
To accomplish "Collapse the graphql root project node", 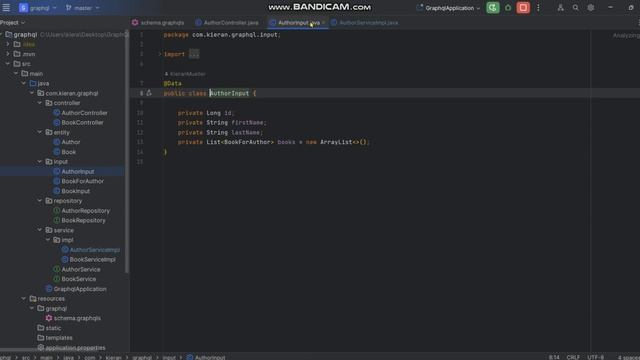I will [x=2, y=35].
